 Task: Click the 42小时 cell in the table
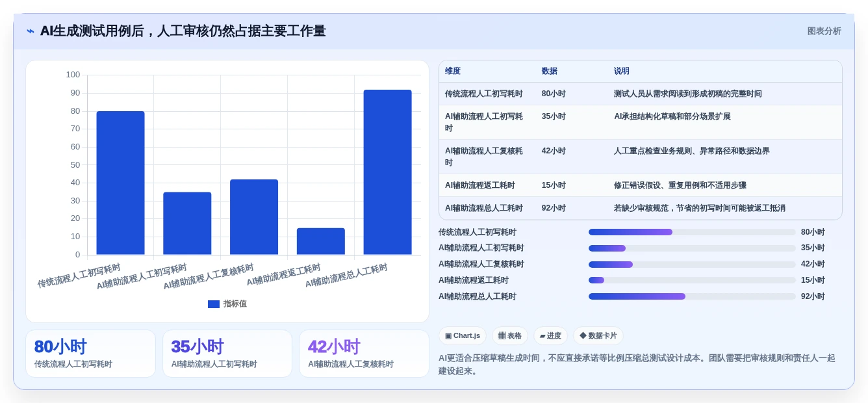(554, 151)
